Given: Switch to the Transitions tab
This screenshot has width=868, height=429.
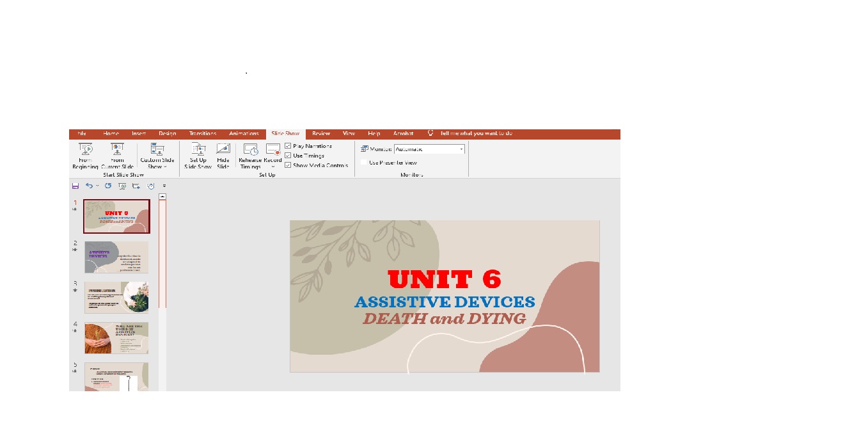Looking at the screenshot, I should 203,134.
